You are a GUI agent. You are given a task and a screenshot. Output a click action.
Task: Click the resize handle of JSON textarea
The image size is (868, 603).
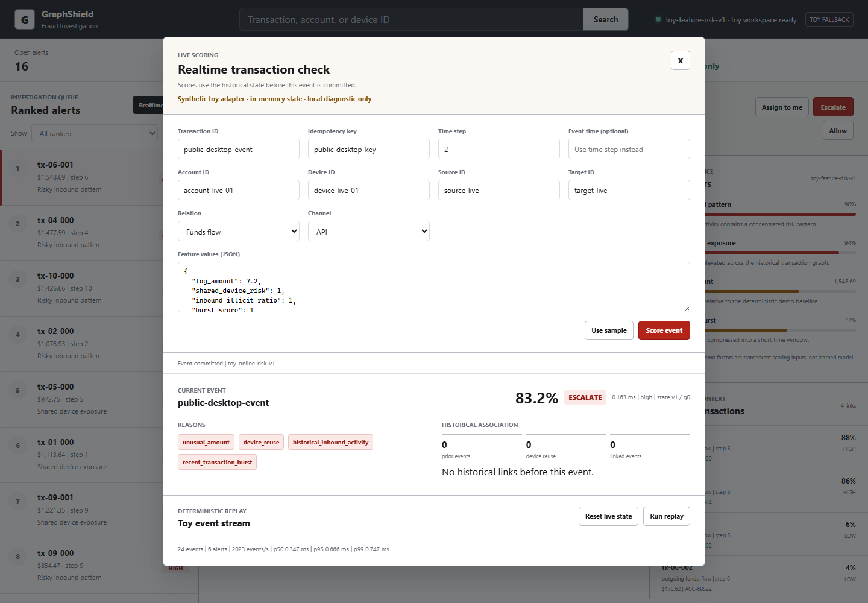pyautogui.click(x=687, y=309)
